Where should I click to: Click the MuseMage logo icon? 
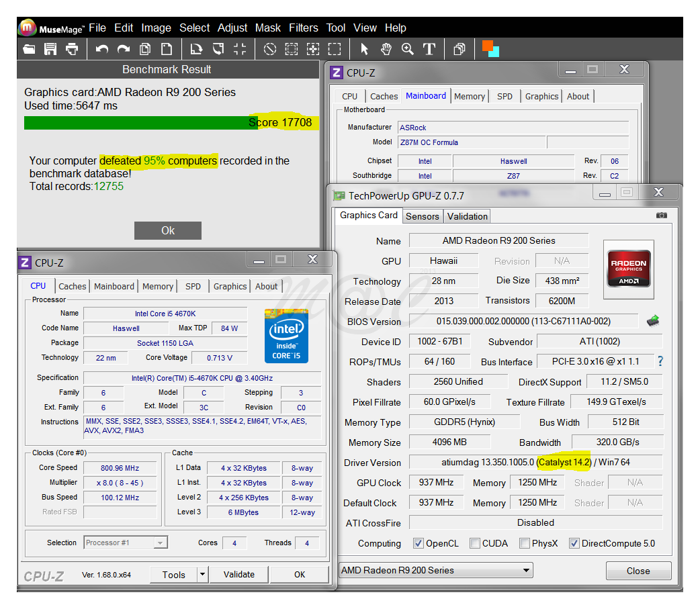[28, 28]
